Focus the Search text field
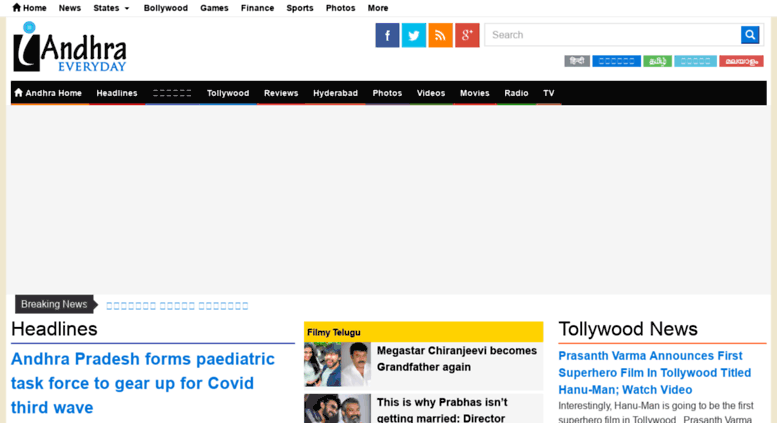Image resolution: width=777 pixels, height=423 pixels. [612, 35]
